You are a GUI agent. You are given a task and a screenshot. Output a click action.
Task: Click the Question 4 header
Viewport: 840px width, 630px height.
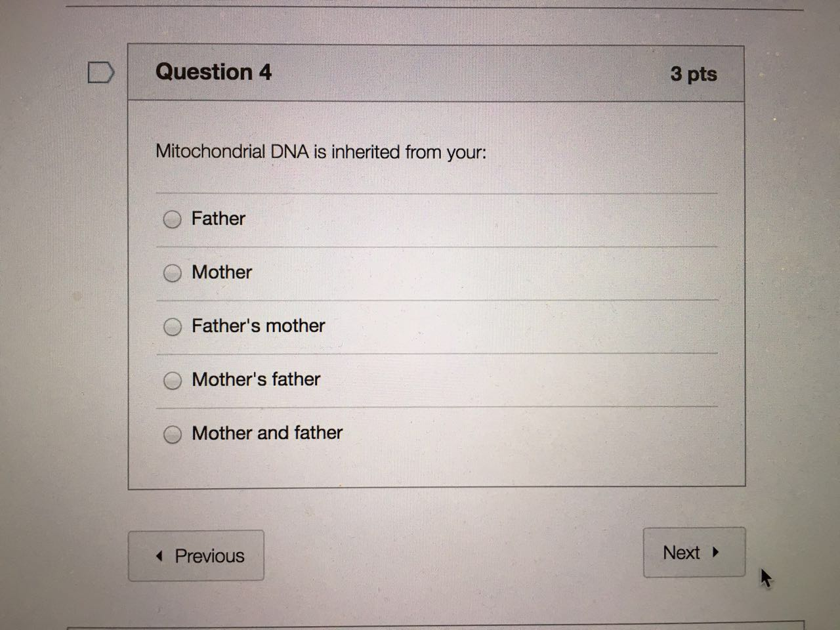tap(213, 72)
